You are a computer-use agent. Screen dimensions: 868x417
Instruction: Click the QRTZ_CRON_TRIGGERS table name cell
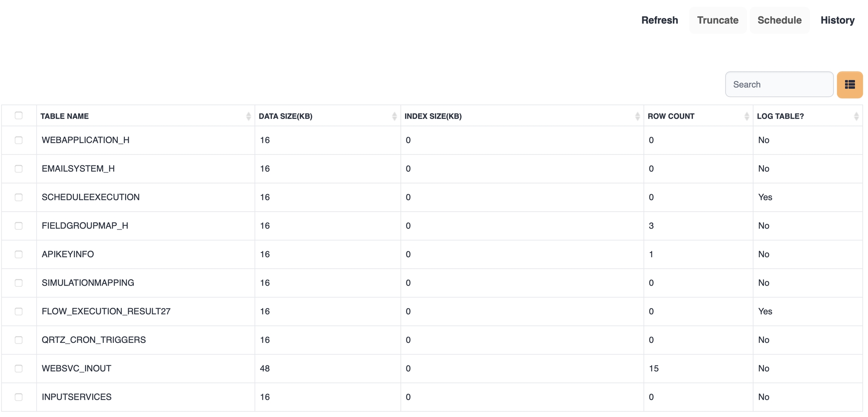(x=94, y=340)
